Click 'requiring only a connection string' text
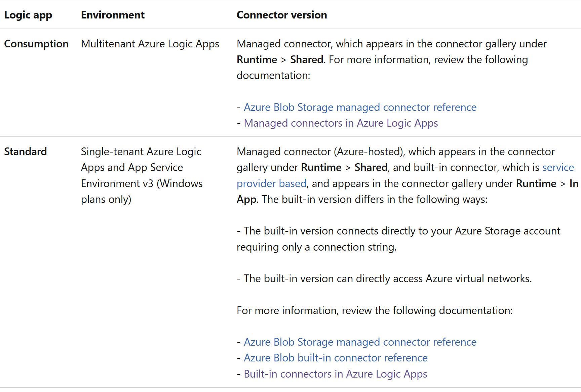Viewport: 581px width, 392px height. pyautogui.click(x=316, y=247)
